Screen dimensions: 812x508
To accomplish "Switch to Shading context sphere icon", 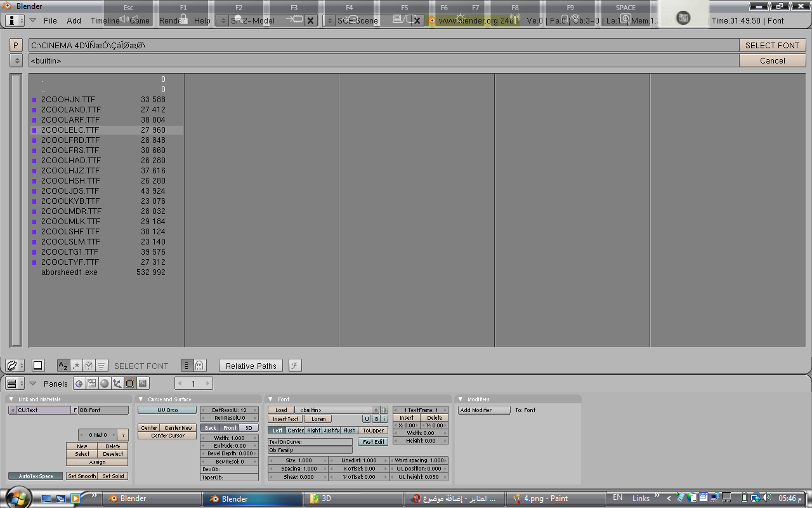I will click(x=104, y=384).
